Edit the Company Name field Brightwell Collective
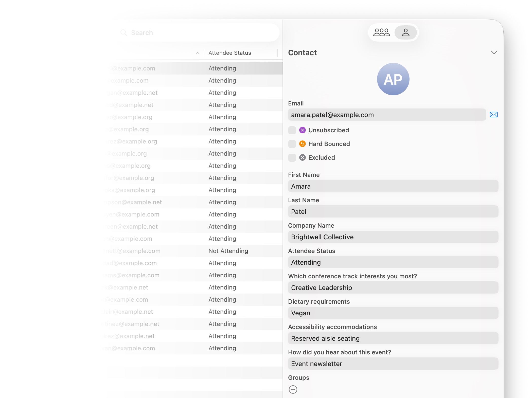532x398 pixels. click(x=393, y=237)
